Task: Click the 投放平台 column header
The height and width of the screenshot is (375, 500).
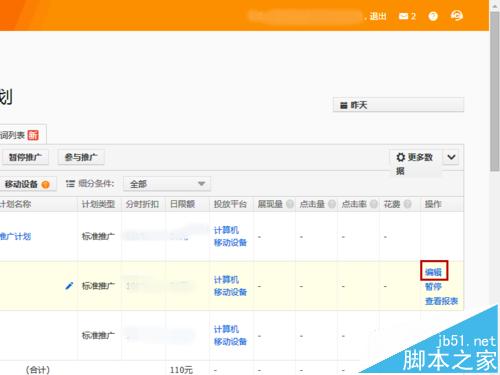Action: [230, 204]
